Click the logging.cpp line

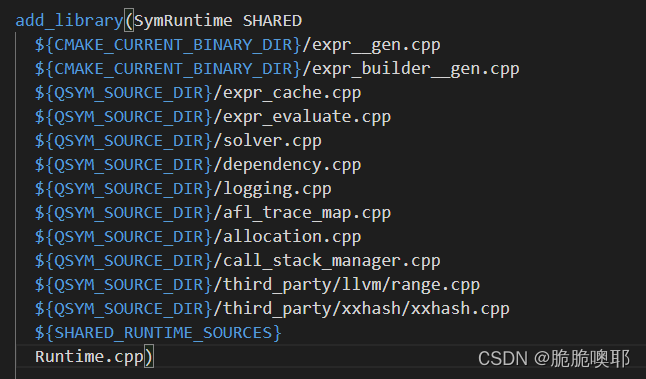(183, 189)
